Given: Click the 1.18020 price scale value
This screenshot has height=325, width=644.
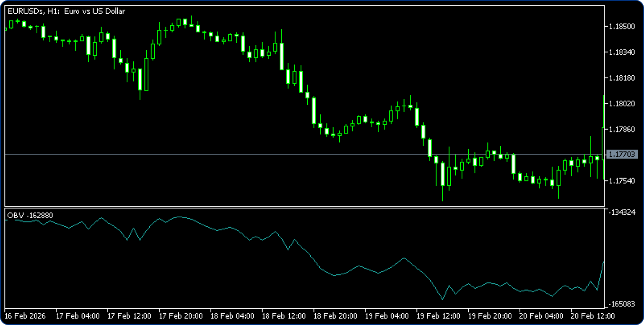Looking at the screenshot, I should pos(622,103).
